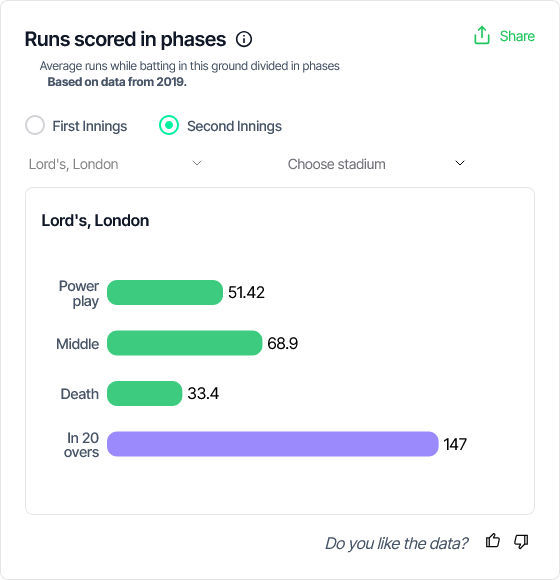Click the green Death overs bar
560x580 pixels.
[145, 393]
